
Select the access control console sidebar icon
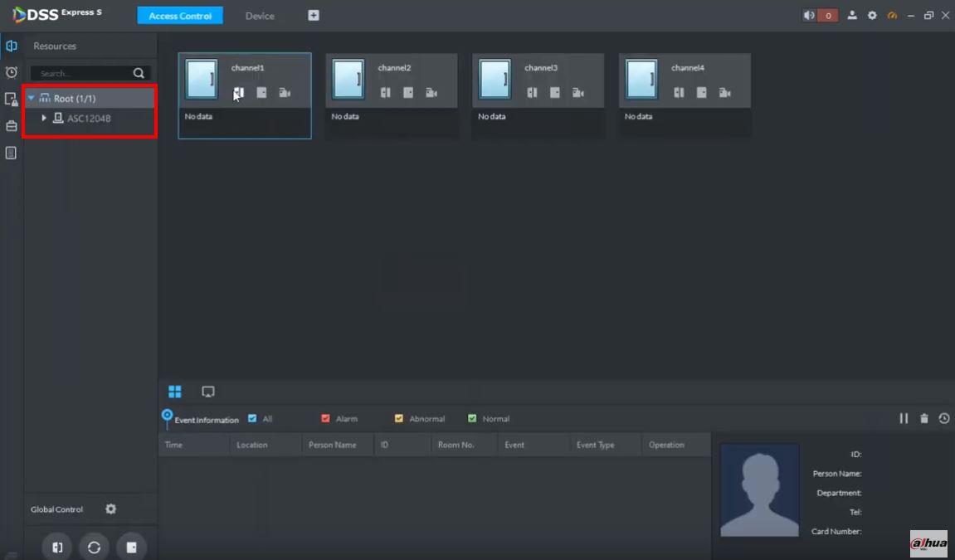[11, 46]
